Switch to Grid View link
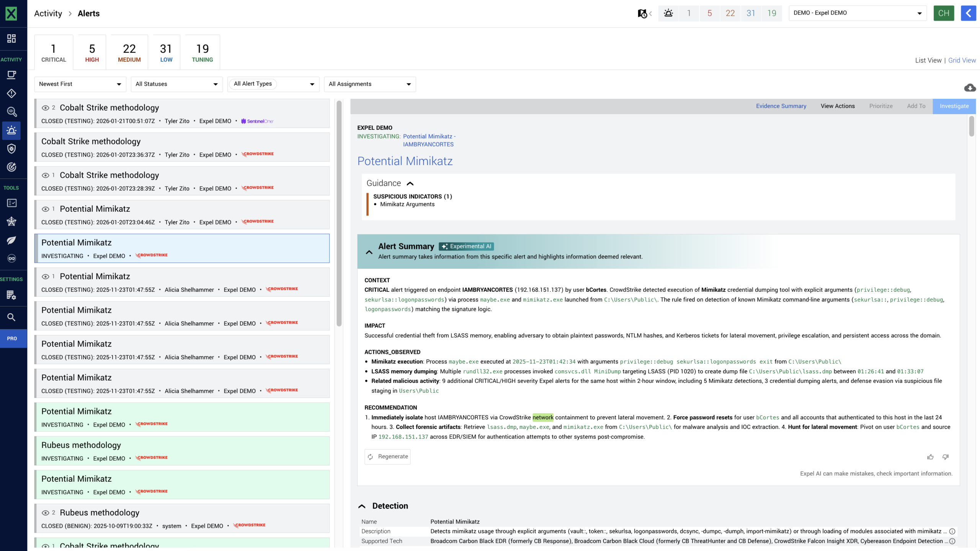This screenshot has height=551, width=980. point(962,60)
